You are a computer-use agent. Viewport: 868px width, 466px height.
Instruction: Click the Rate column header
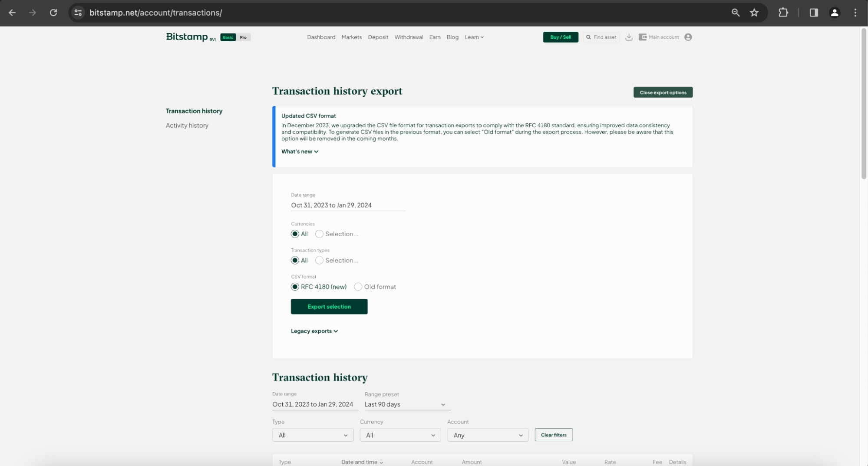[610, 462]
